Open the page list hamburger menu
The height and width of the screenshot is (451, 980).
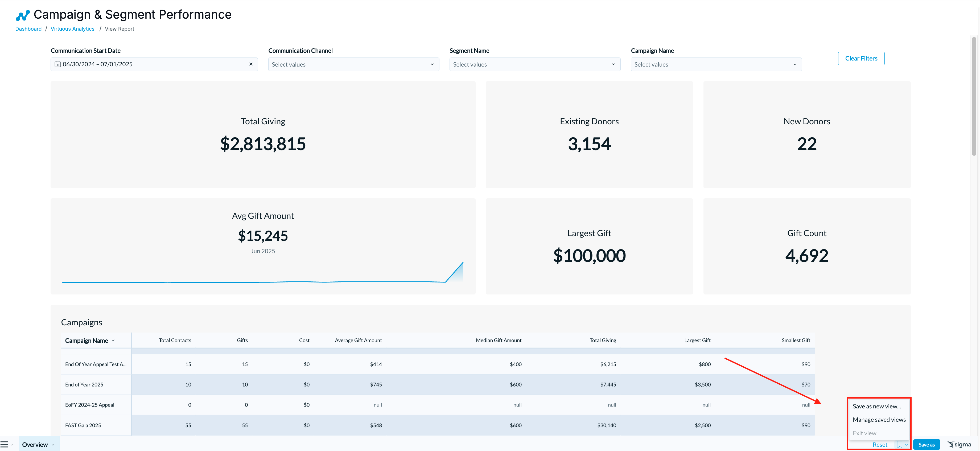[x=4, y=444]
